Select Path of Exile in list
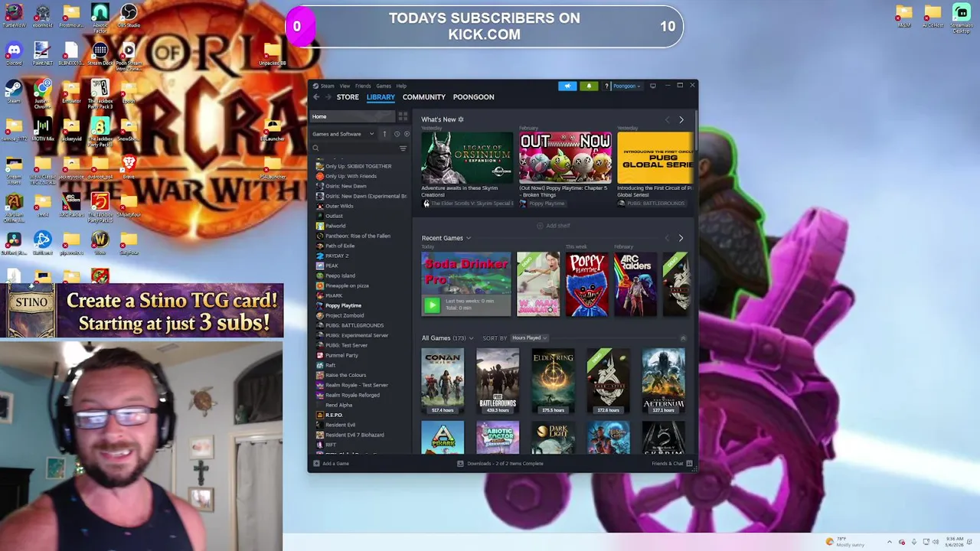This screenshot has height=551, width=980. (340, 246)
